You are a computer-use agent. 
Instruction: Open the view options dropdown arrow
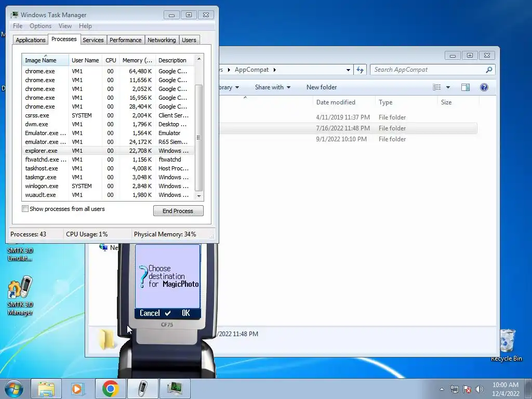[x=448, y=87]
